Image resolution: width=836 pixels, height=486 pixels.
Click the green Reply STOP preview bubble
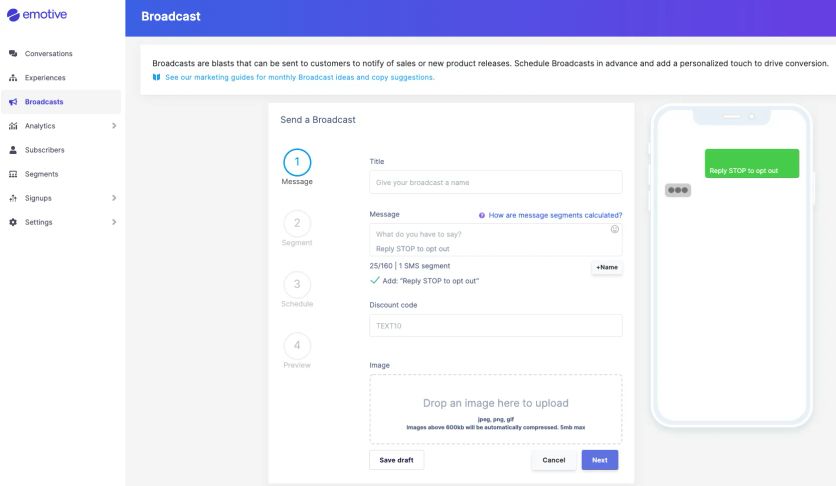(x=752, y=163)
